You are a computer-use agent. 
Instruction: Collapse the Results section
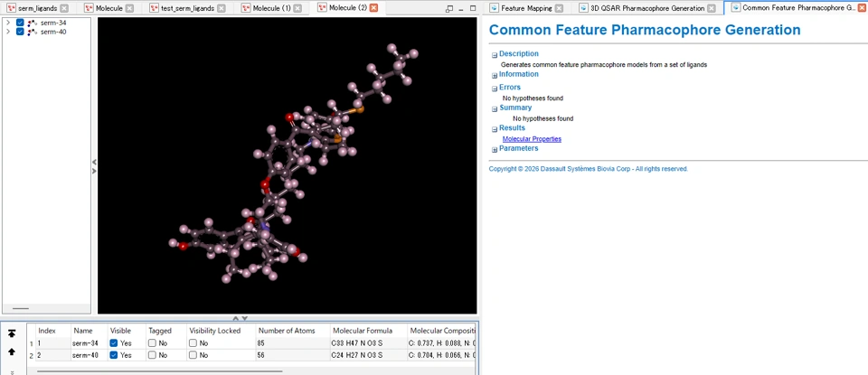tap(495, 129)
